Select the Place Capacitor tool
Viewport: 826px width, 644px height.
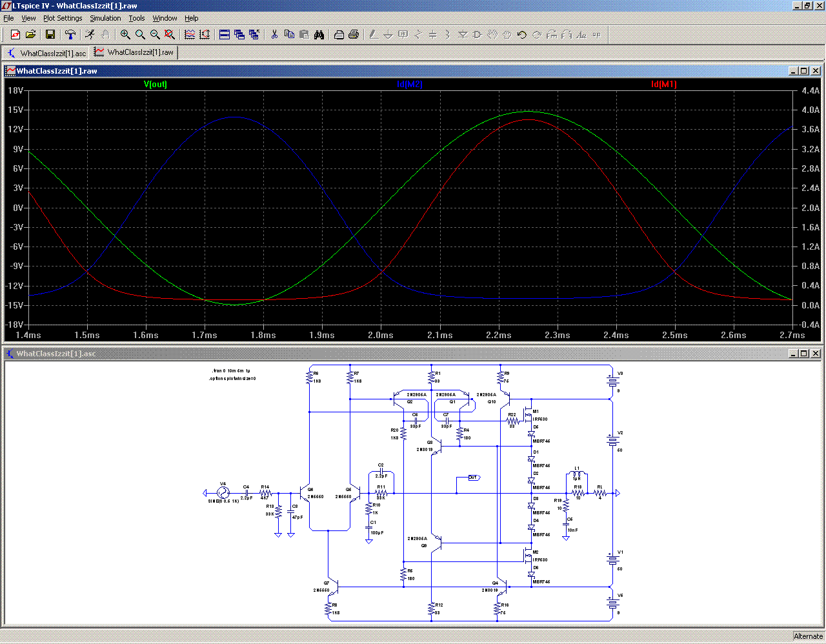[x=433, y=35]
